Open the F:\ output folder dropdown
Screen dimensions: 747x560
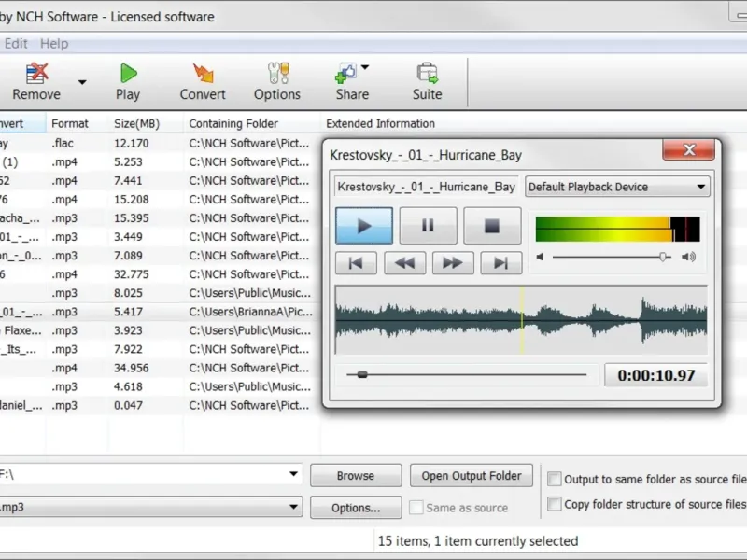click(x=293, y=474)
